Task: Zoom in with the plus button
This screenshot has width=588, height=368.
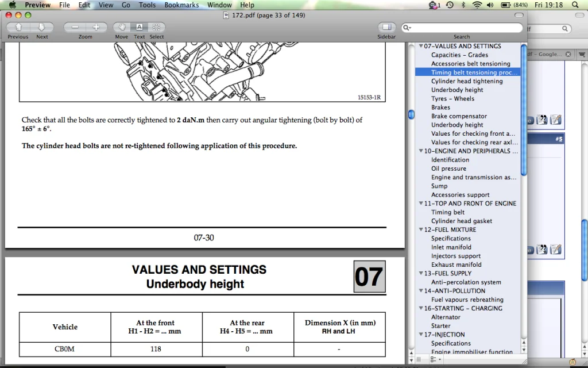Action: pos(96,27)
